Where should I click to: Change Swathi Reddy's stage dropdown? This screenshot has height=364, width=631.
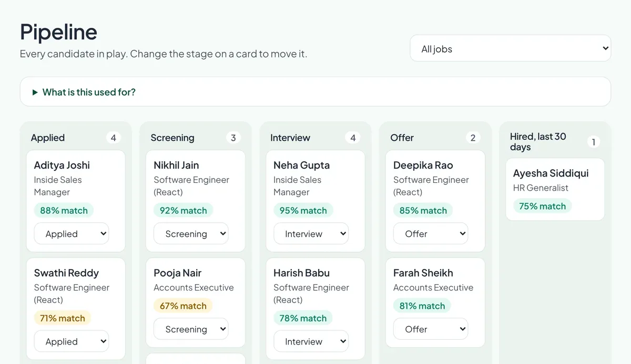(72, 341)
